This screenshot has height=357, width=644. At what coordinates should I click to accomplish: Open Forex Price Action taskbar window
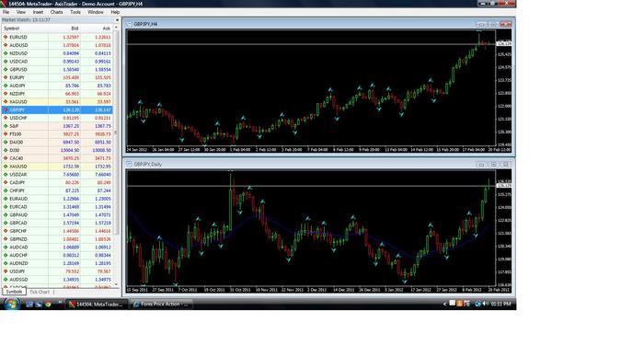pos(161,305)
